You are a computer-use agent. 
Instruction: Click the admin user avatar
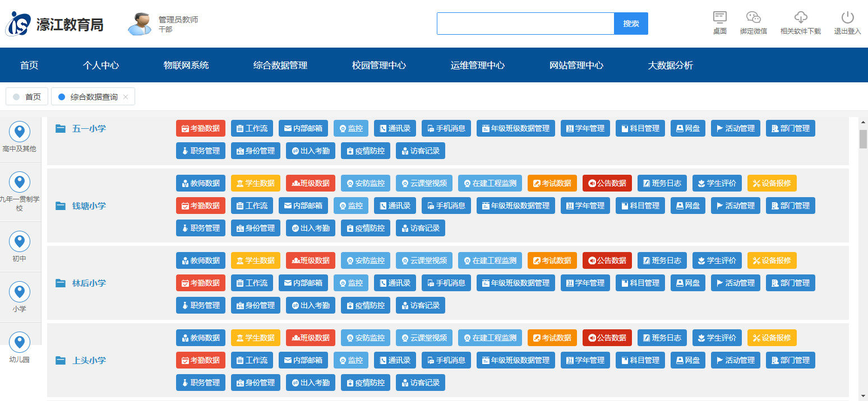coord(140,24)
